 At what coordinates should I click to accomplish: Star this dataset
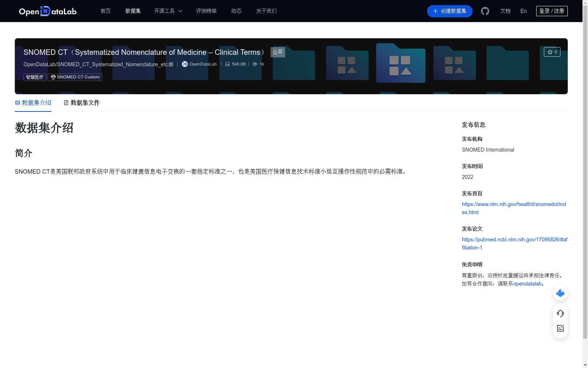coord(552,52)
